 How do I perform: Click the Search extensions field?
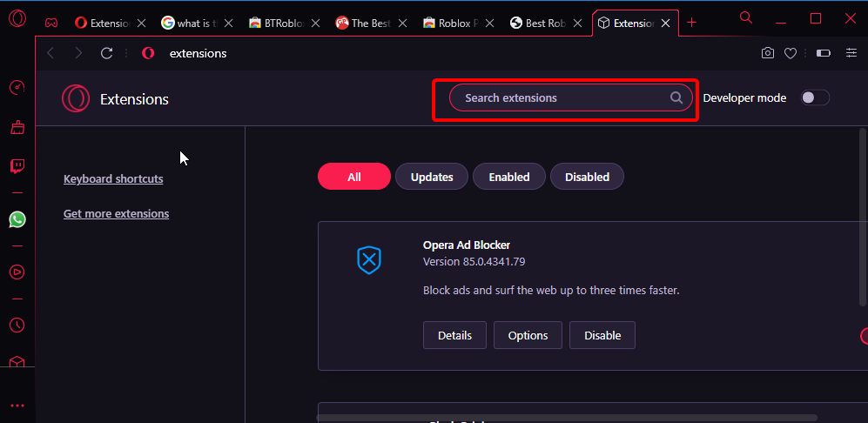pyautogui.click(x=571, y=98)
